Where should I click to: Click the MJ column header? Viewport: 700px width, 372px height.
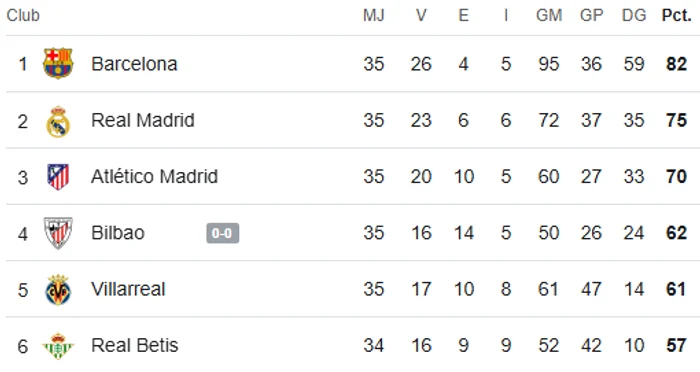tap(374, 16)
